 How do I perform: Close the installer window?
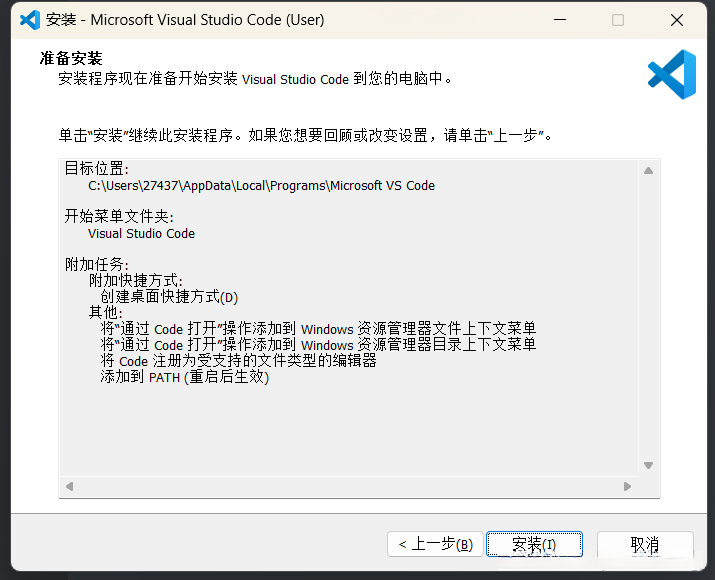[677, 20]
